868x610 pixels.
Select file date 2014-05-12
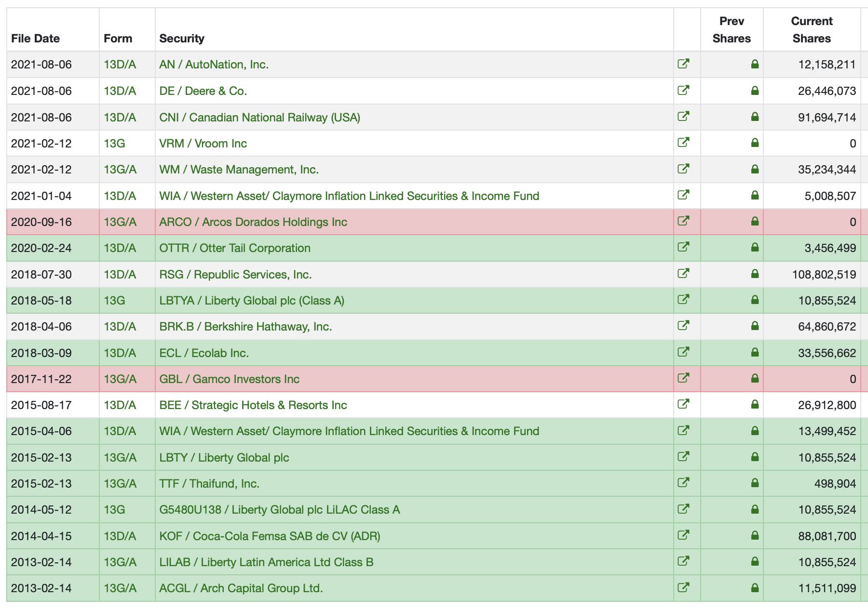pos(41,510)
